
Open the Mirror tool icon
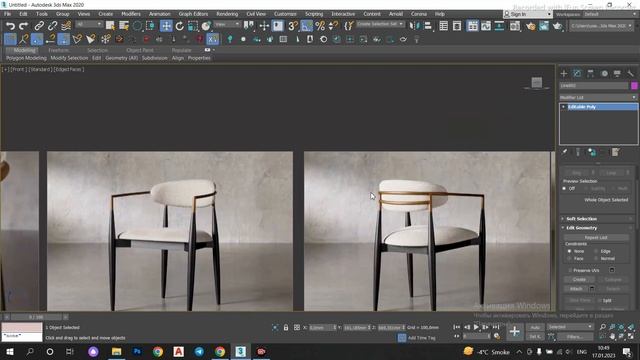click(414, 26)
